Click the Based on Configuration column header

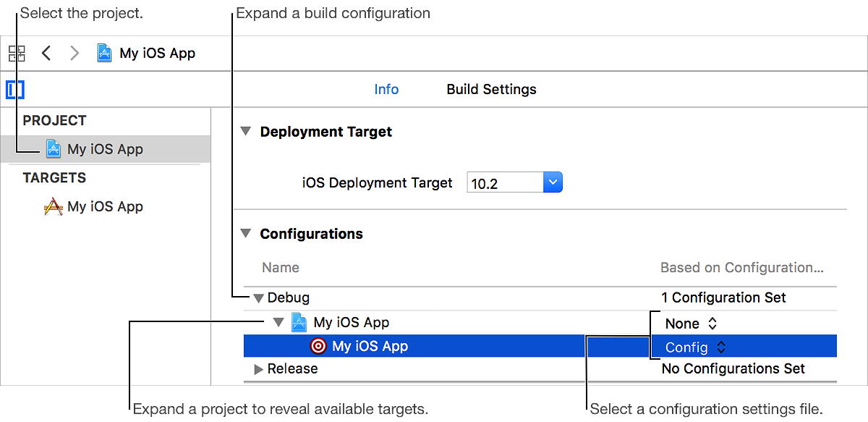(x=742, y=268)
